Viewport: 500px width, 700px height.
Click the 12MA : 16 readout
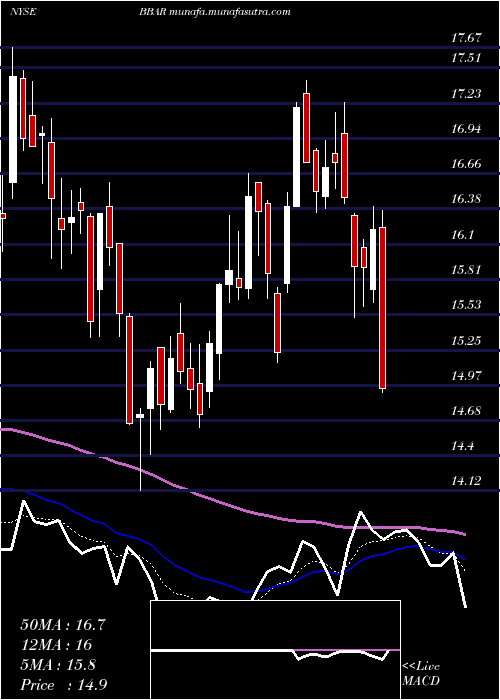click(x=56, y=645)
